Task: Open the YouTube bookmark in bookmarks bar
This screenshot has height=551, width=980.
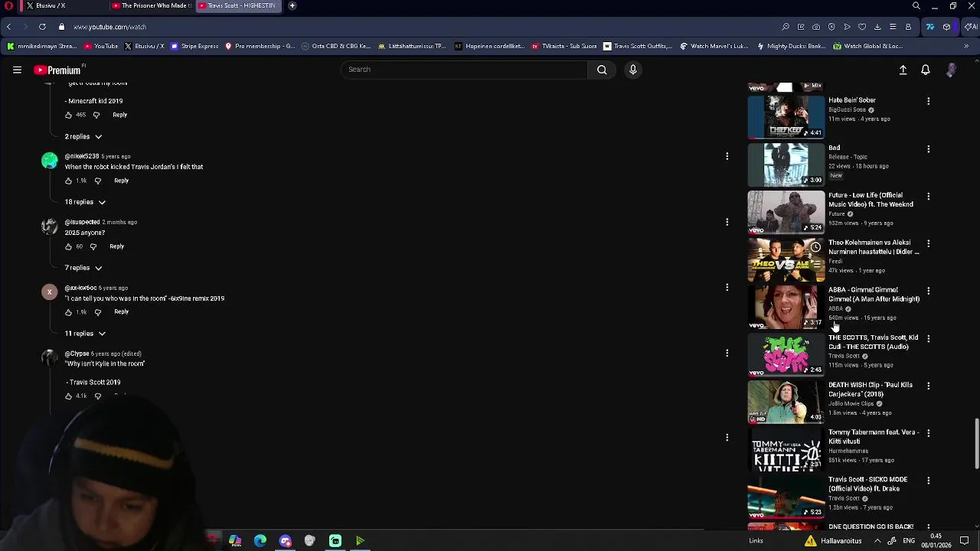Action: [100, 46]
